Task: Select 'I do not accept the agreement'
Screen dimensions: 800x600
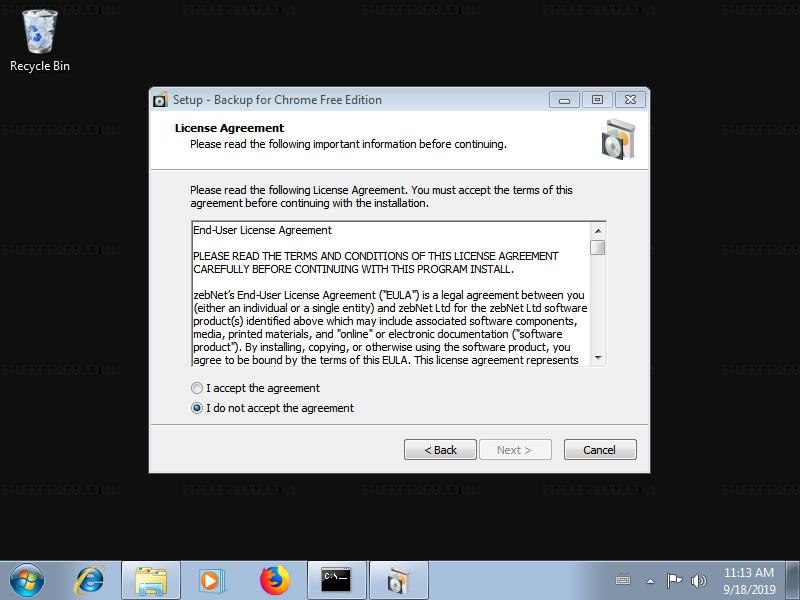Action: pyautogui.click(x=272, y=408)
